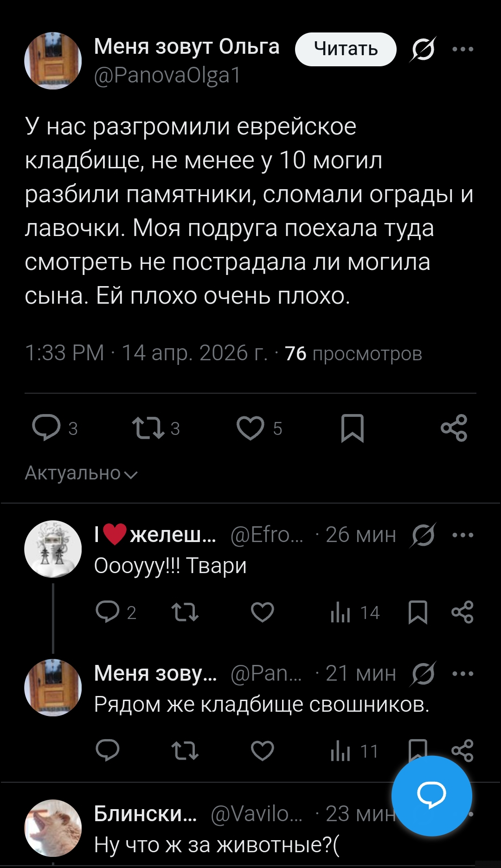Screen dimensions: 501x868
Task: Bookmark the "Оооууу!!! Твари" reply
Action: (x=417, y=612)
